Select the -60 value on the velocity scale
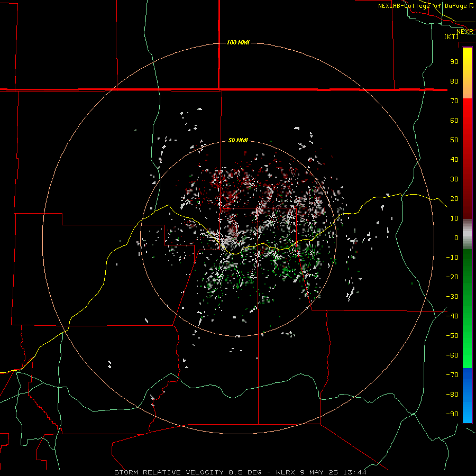The image size is (476, 476). (x=452, y=355)
